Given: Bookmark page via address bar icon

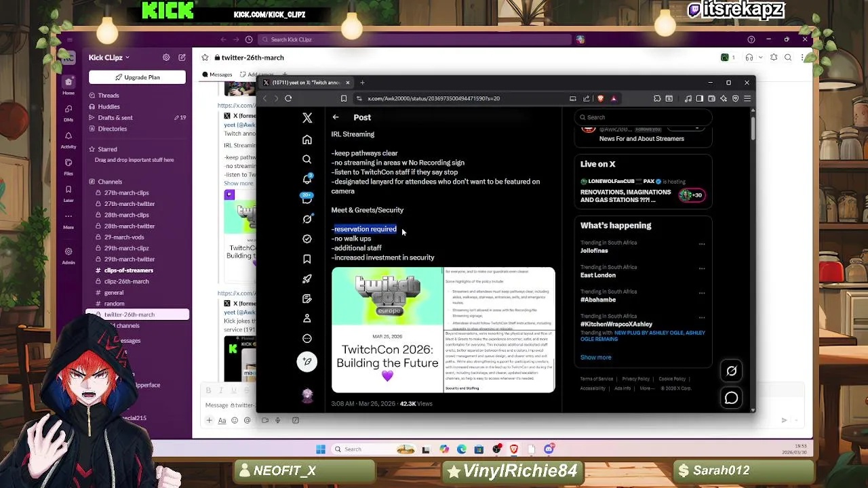Looking at the screenshot, I should coord(344,98).
